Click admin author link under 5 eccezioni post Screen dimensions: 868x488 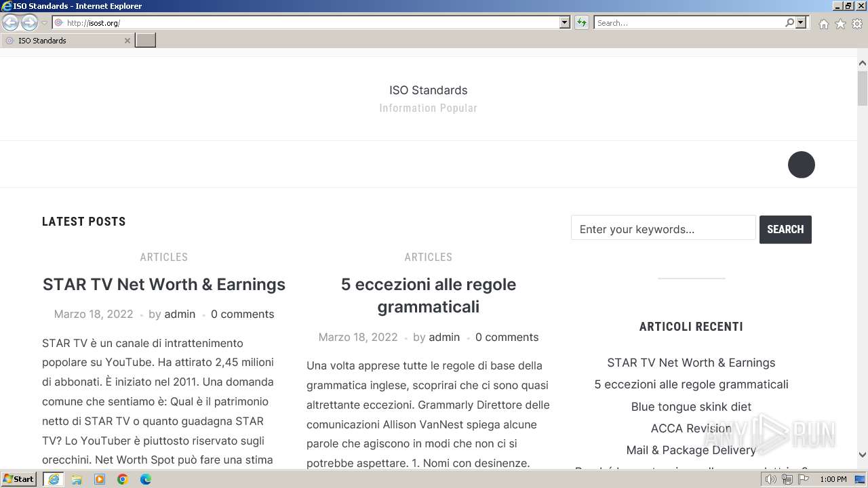[x=444, y=337]
